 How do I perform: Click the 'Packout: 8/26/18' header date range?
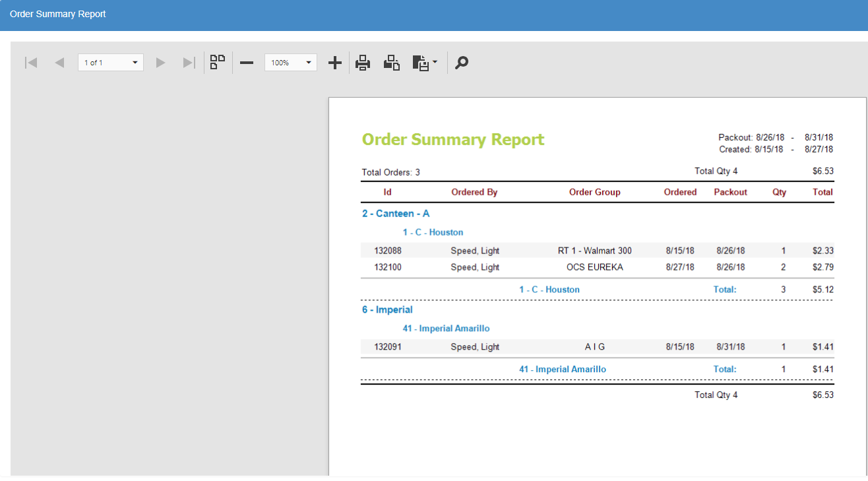click(776, 137)
